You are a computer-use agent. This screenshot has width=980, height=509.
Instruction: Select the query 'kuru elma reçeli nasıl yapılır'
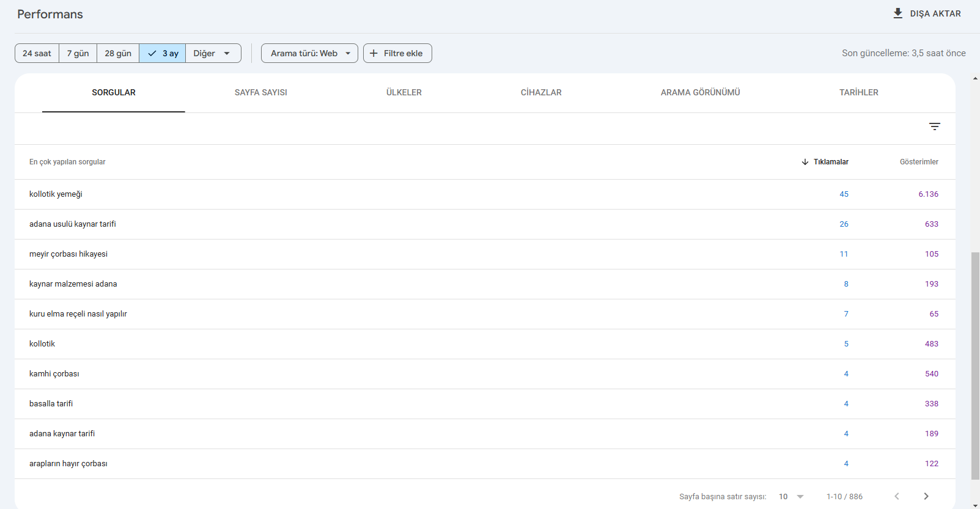tap(78, 314)
